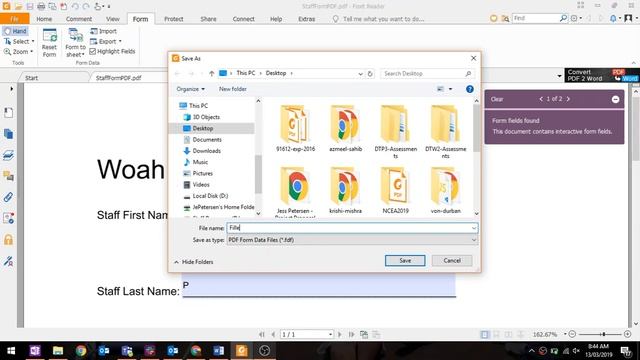The height and width of the screenshot is (360, 640).
Task: Switch to the Home ribbon tab
Action: [x=44, y=19]
